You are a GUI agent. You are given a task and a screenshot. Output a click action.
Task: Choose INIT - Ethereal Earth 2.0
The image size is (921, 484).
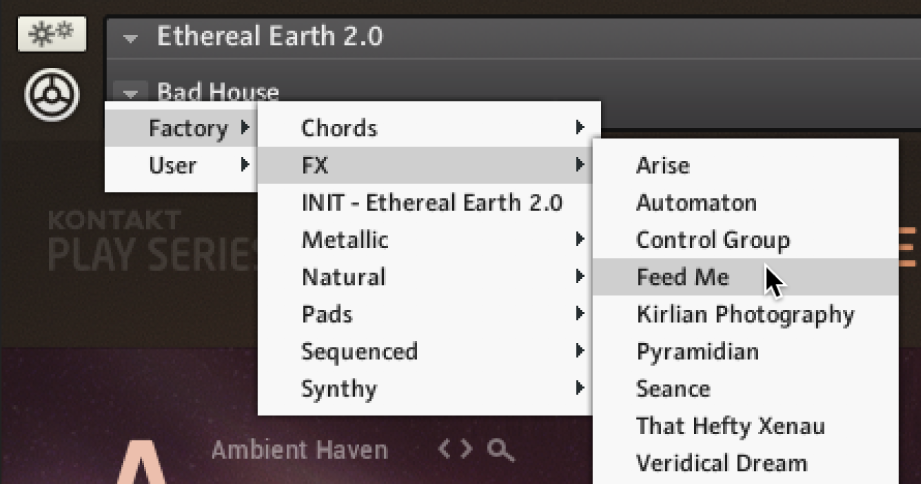point(430,203)
